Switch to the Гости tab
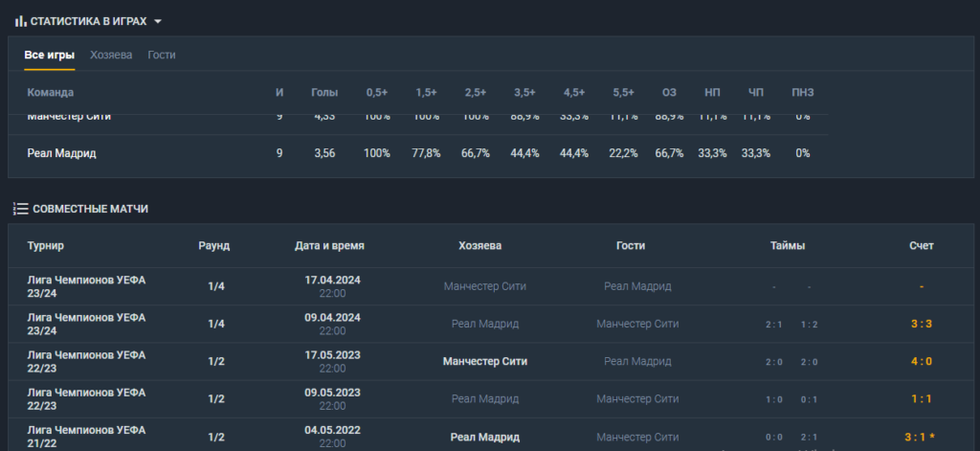The image size is (980, 451). (161, 55)
